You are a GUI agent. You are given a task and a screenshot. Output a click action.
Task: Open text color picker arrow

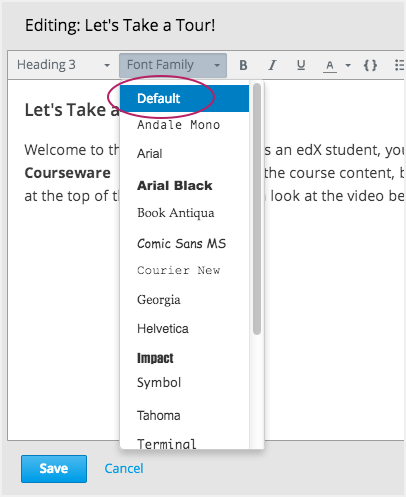click(348, 65)
